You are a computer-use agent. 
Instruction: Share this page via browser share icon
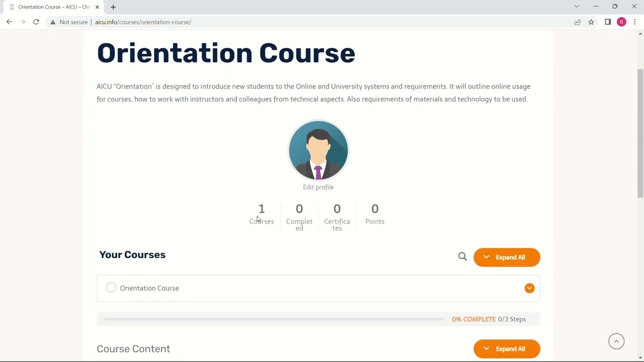click(578, 22)
